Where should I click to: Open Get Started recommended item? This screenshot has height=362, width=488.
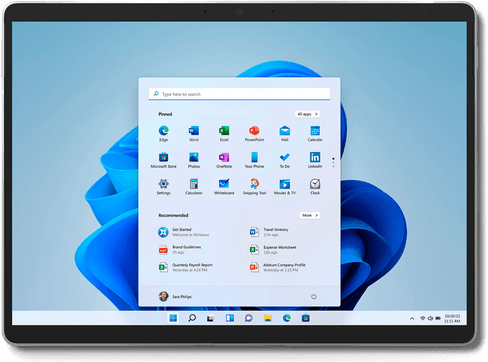click(x=184, y=232)
